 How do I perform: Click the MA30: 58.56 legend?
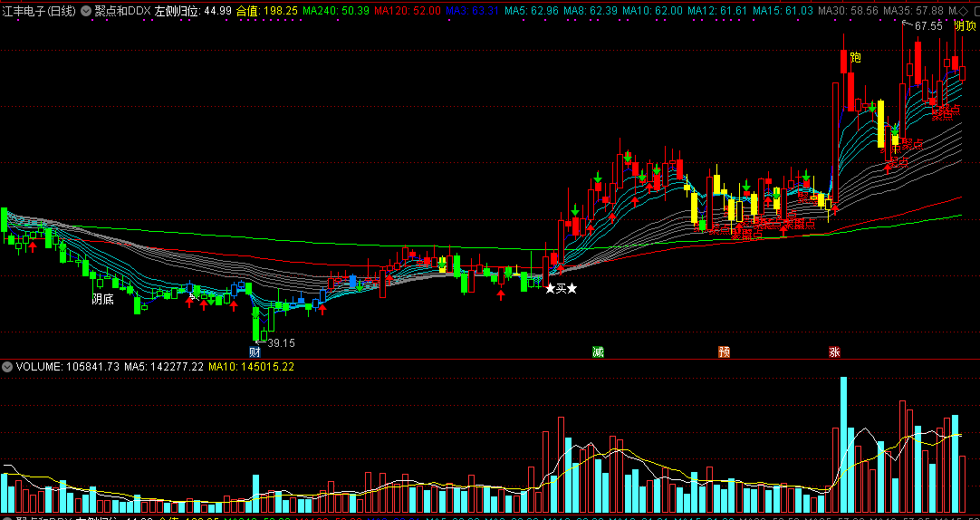[x=848, y=11]
